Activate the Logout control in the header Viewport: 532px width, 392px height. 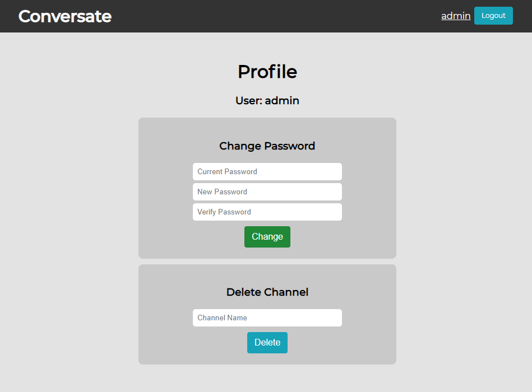coord(493,16)
